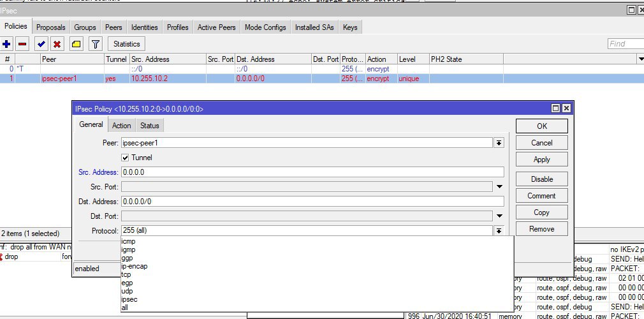Toggle the Tunnel checkbox
Screen dimensions: 644x319
(x=125, y=158)
